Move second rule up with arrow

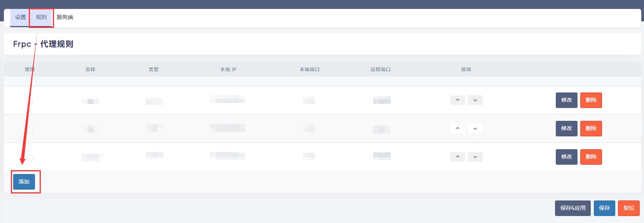[457, 129]
